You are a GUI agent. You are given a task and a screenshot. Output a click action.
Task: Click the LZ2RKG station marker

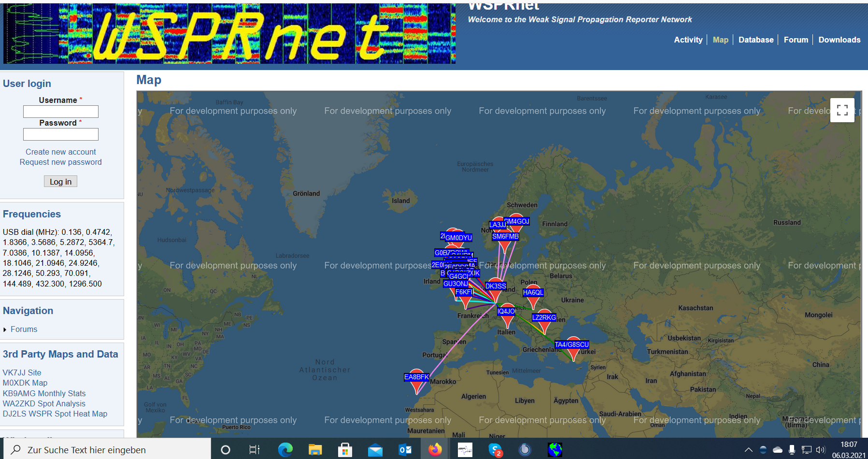[544, 322]
